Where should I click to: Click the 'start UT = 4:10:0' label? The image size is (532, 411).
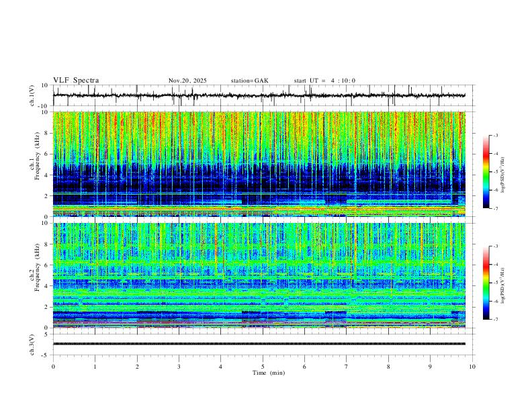click(x=324, y=81)
